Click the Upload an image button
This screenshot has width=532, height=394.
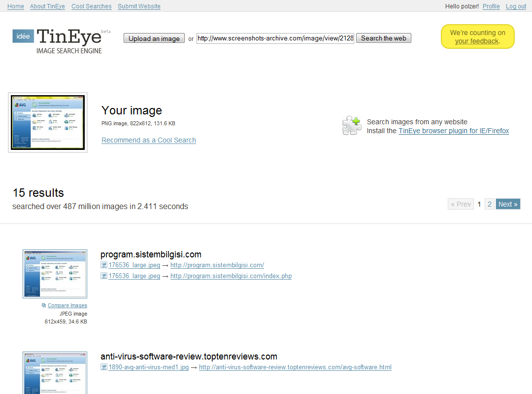click(x=154, y=38)
